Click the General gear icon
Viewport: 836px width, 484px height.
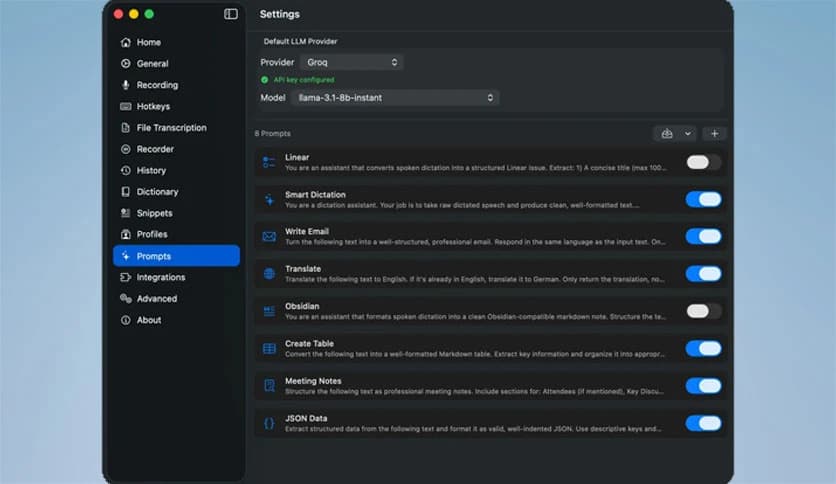[x=125, y=63]
